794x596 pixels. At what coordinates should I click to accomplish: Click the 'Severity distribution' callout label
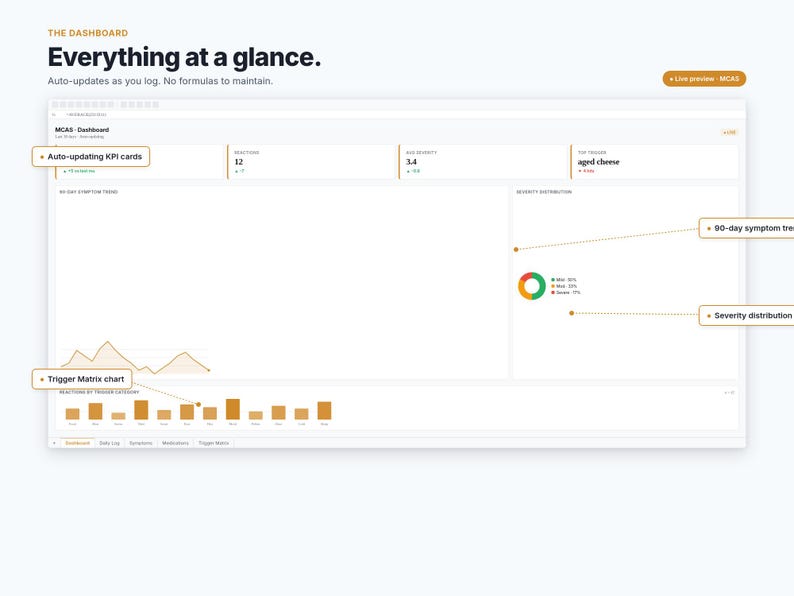pyautogui.click(x=747, y=315)
